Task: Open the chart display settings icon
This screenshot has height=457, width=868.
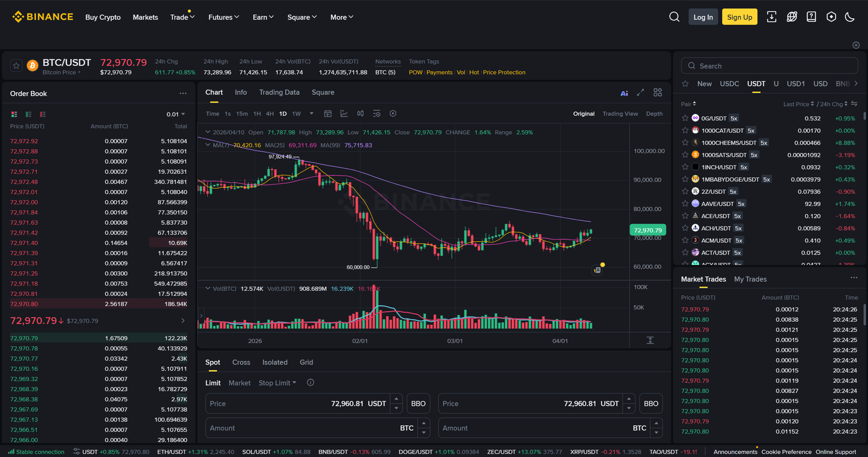Action: (376, 113)
